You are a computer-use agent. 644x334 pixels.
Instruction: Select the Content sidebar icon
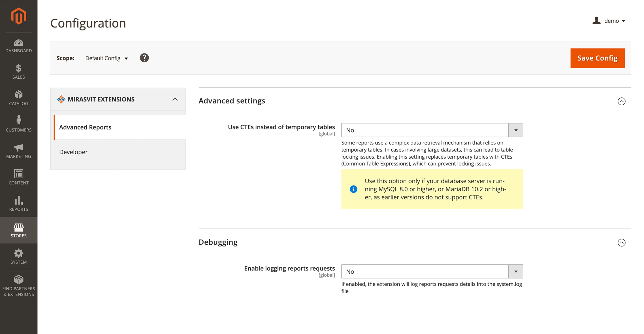coord(19,177)
